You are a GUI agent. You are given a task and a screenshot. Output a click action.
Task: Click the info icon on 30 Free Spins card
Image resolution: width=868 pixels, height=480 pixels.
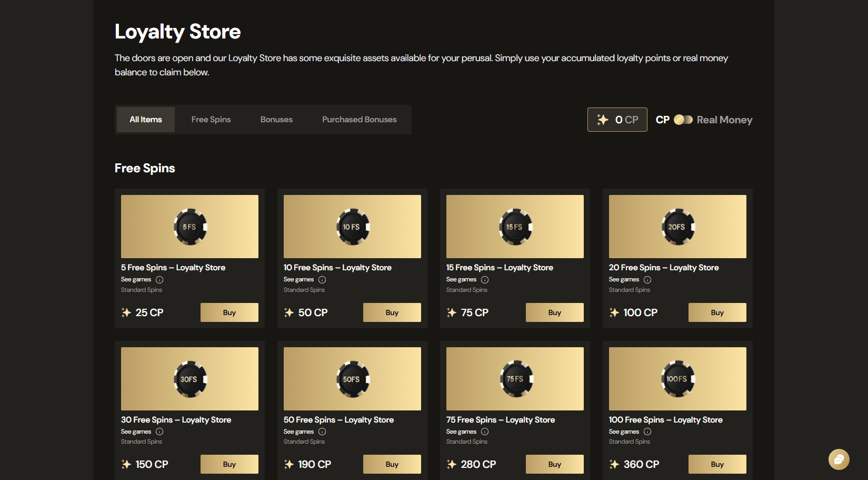(x=159, y=432)
